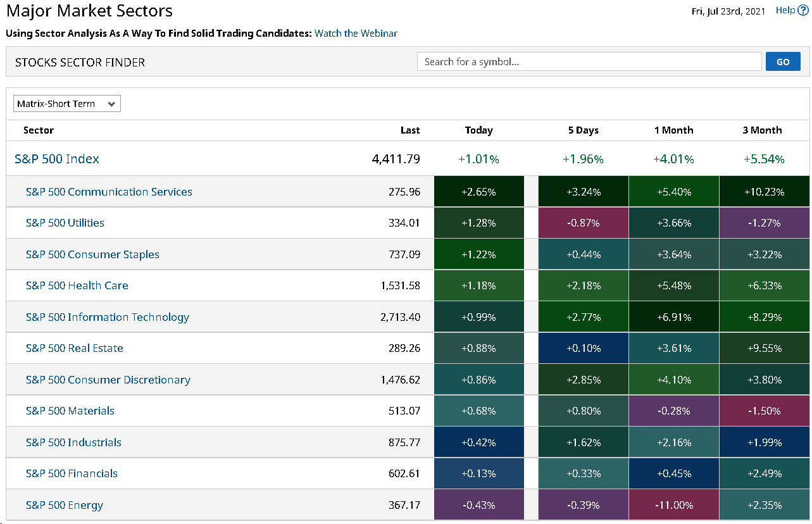Click the Major Market Sectors page title
This screenshot has width=812, height=524.
[x=89, y=11]
